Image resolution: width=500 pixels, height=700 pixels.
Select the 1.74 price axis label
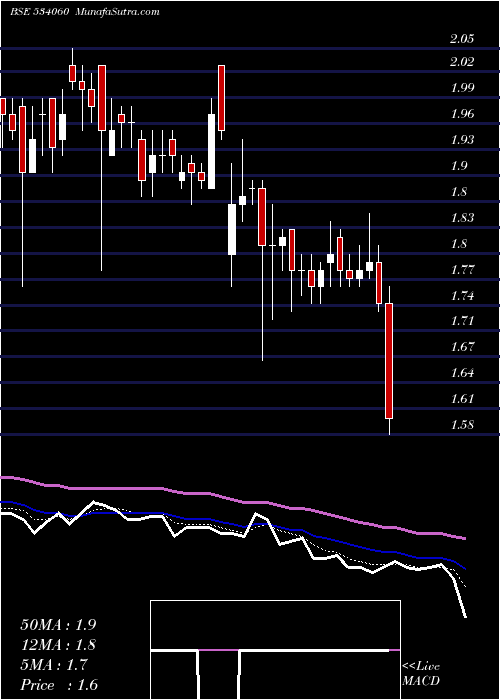(x=462, y=296)
